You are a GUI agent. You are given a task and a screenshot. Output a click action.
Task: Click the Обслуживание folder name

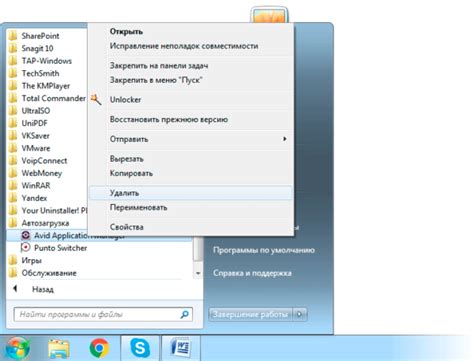(49, 273)
